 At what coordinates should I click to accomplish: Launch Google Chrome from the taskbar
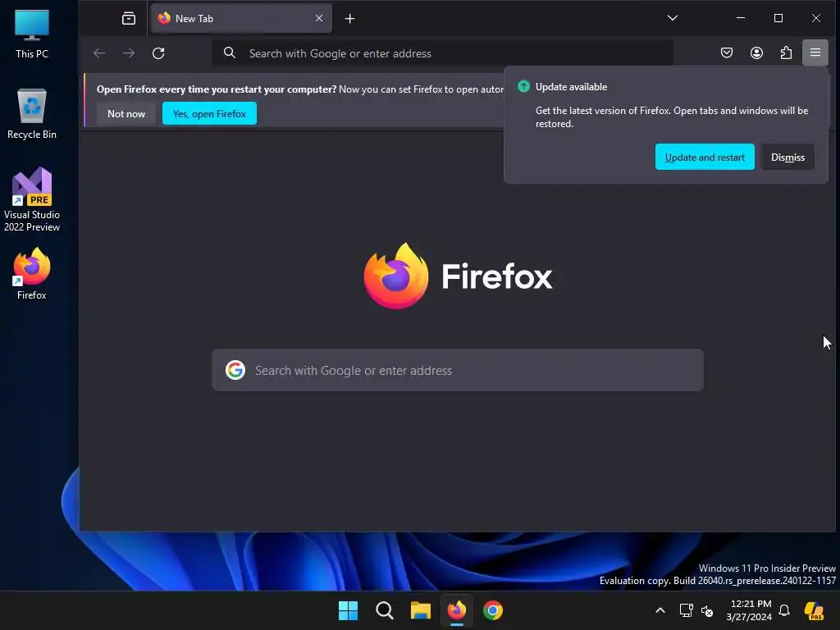[x=493, y=610]
